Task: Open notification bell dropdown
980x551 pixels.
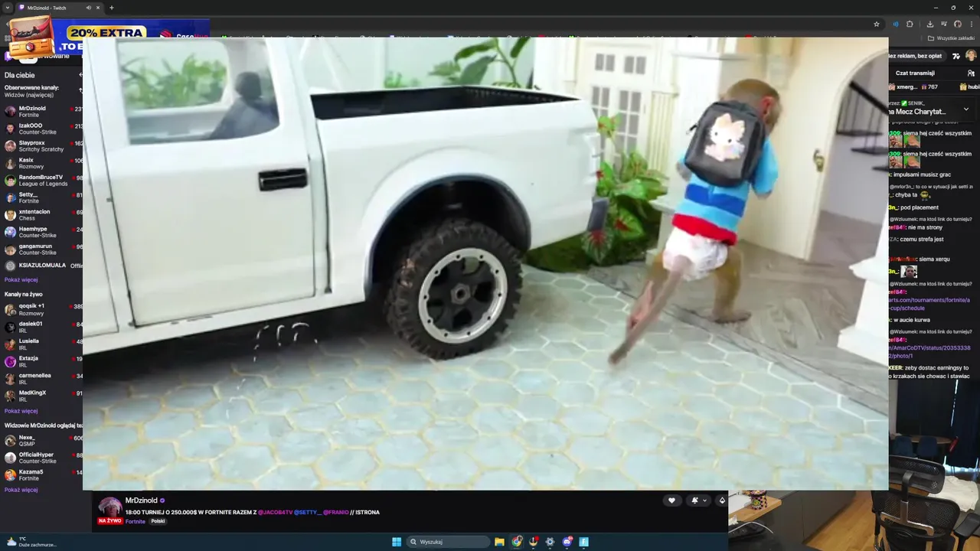Action: point(699,500)
